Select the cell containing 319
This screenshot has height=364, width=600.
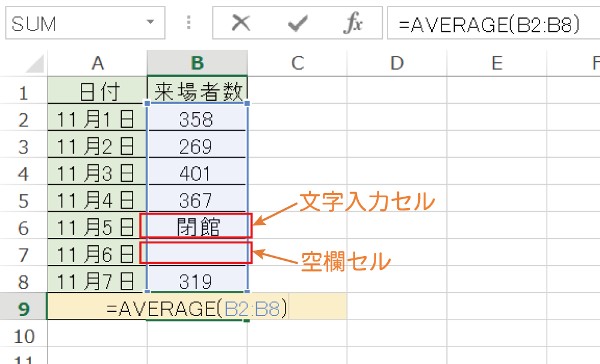(x=197, y=279)
